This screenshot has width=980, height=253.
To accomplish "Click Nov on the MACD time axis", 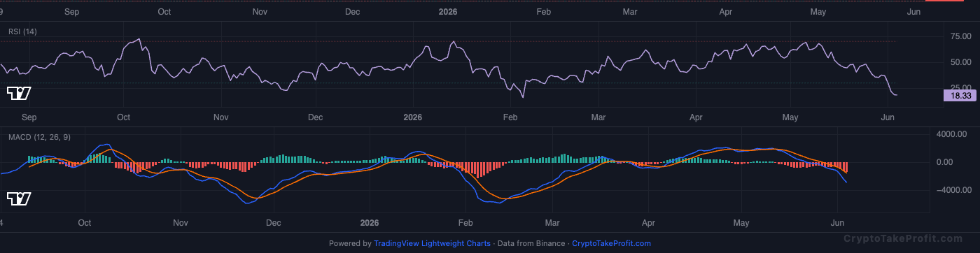I will coord(181,223).
